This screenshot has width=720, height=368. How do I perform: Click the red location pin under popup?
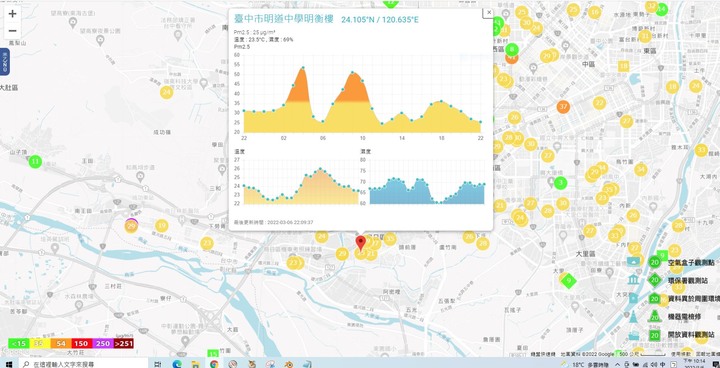coord(361,242)
